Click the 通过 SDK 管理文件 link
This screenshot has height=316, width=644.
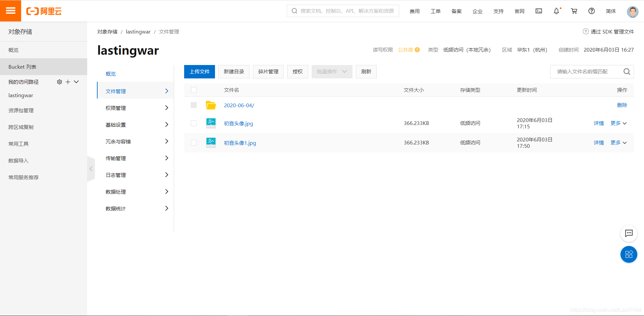point(612,31)
